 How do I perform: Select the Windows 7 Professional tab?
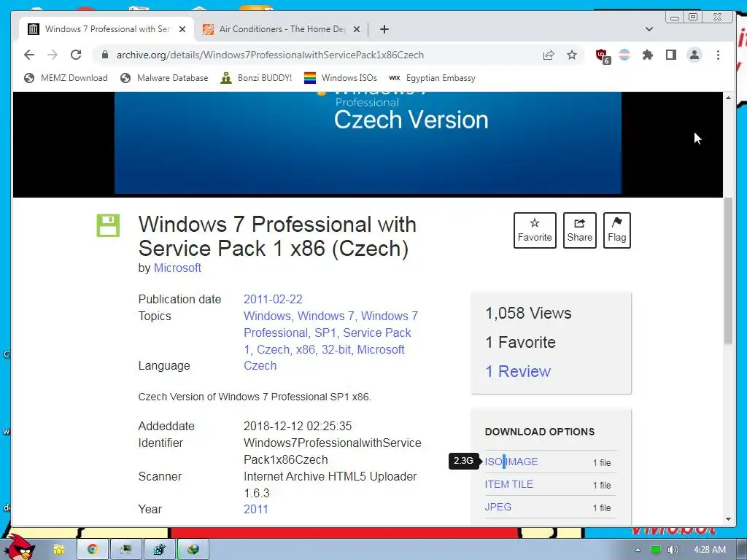click(107, 29)
